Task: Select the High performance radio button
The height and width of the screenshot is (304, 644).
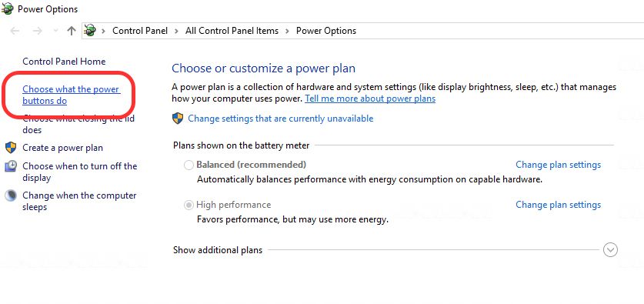Action: pyautogui.click(x=189, y=205)
